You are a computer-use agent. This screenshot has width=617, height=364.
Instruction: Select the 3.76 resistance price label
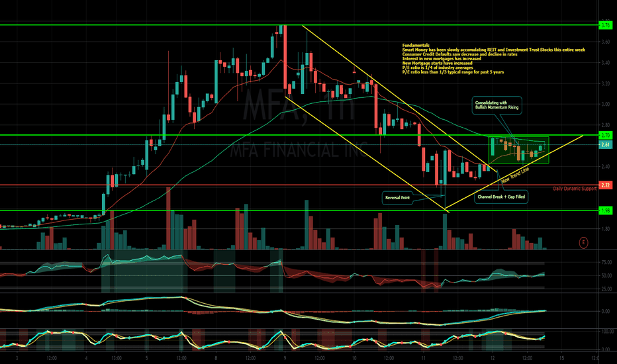(606, 25)
